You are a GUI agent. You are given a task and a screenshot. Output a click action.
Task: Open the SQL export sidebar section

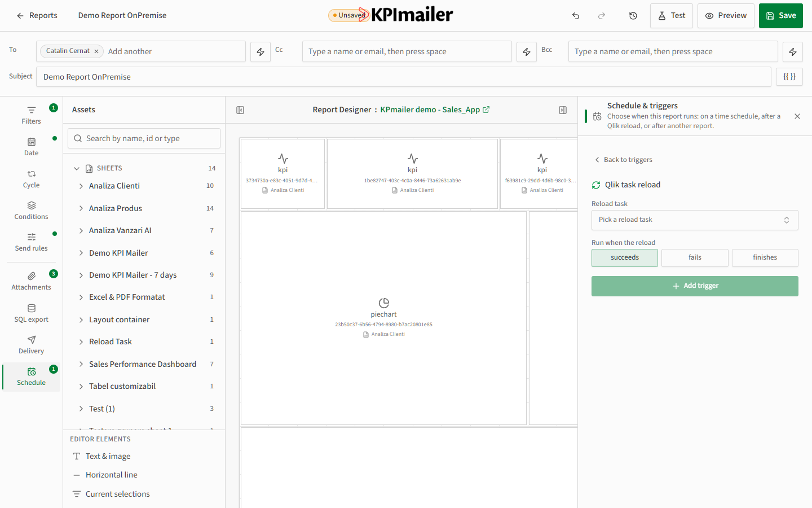[x=32, y=313]
